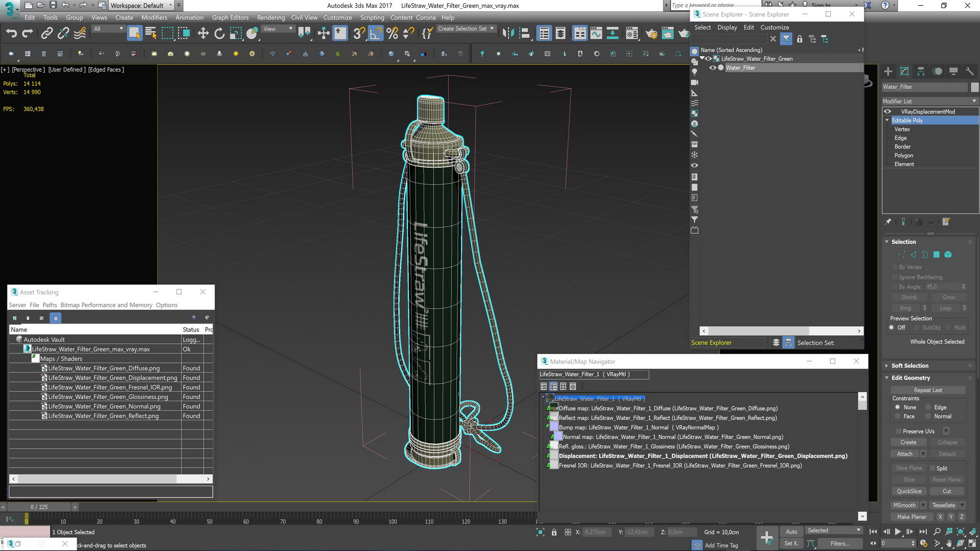Screen dimensions: 980x551
Task: Enable the Split checkbox
Action: (932, 468)
